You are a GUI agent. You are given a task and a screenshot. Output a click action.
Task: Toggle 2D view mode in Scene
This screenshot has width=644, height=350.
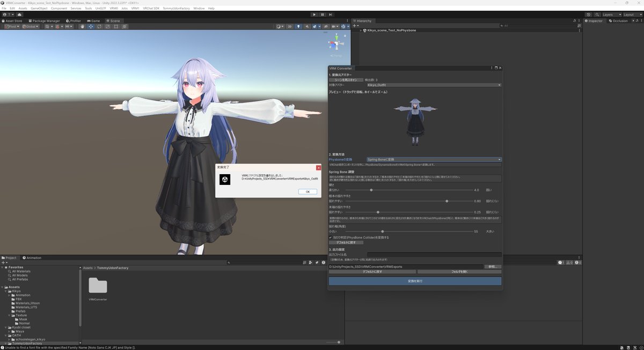point(290,26)
